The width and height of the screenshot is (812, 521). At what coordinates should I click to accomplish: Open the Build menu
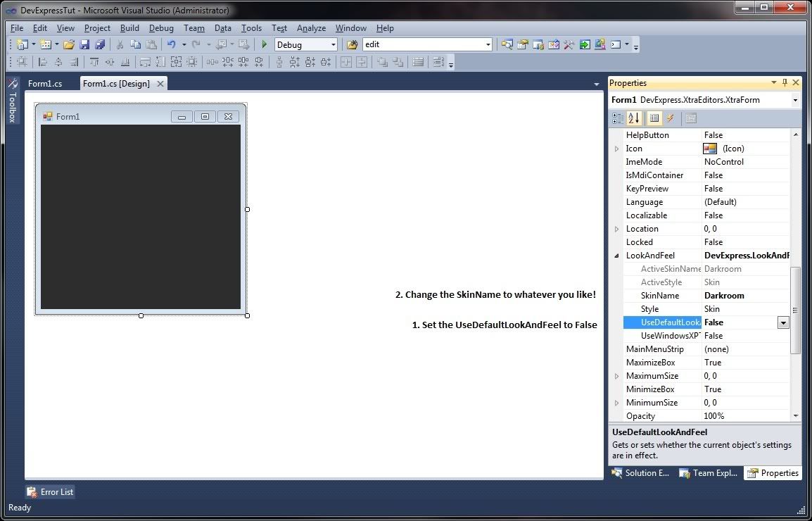pos(129,28)
